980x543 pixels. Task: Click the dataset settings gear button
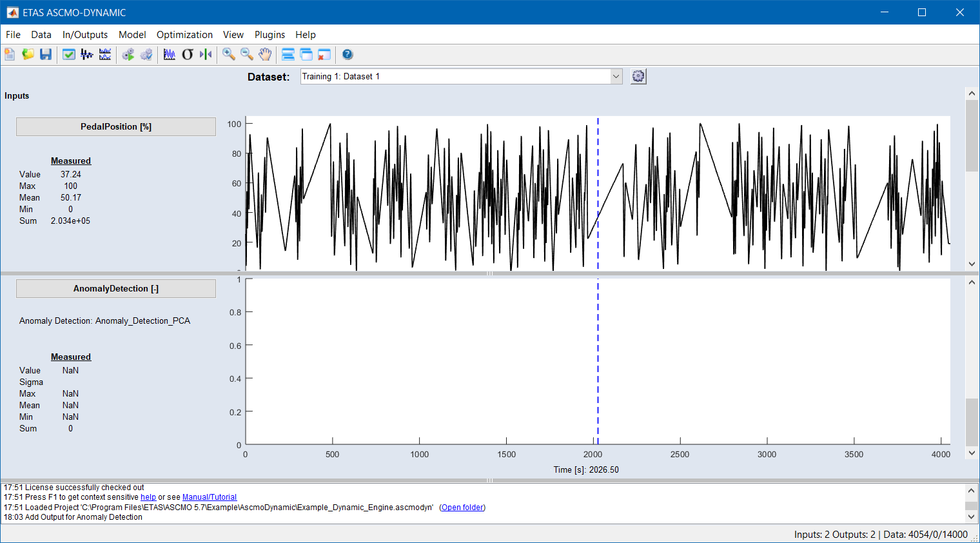(x=638, y=77)
